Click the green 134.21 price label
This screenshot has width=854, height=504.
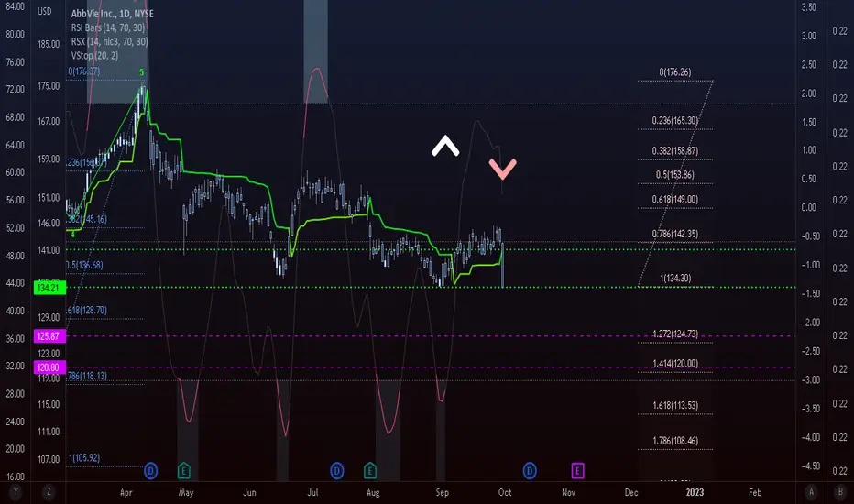[x=49, y=288]
